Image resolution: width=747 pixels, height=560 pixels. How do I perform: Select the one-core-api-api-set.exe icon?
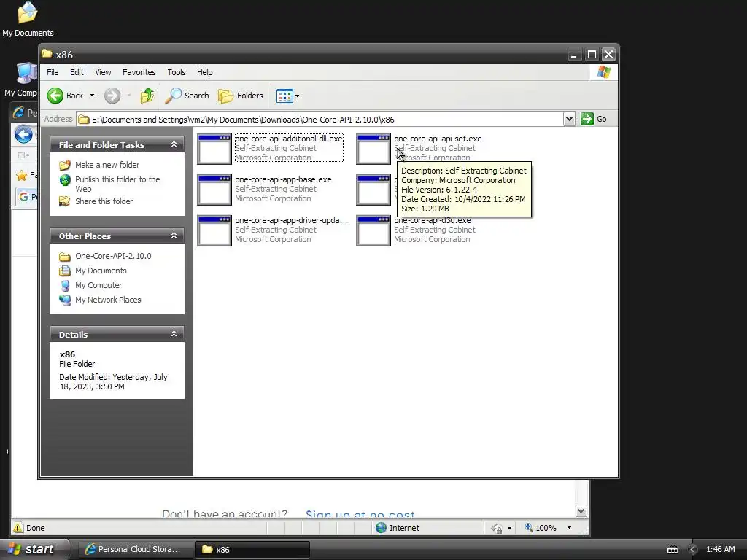(373, 149)
